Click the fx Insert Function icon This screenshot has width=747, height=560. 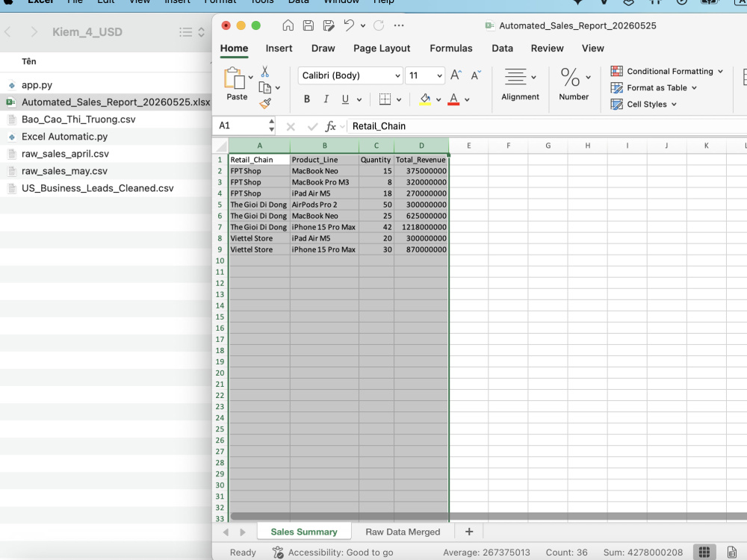point(330,126)
